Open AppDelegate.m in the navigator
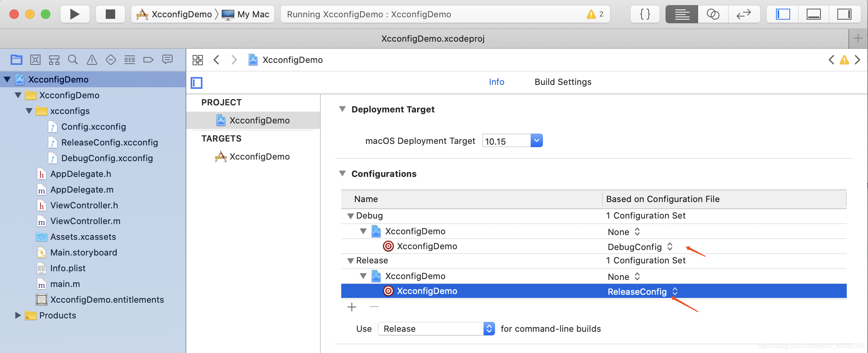This screenshot has height=353, width=868. 75,189
